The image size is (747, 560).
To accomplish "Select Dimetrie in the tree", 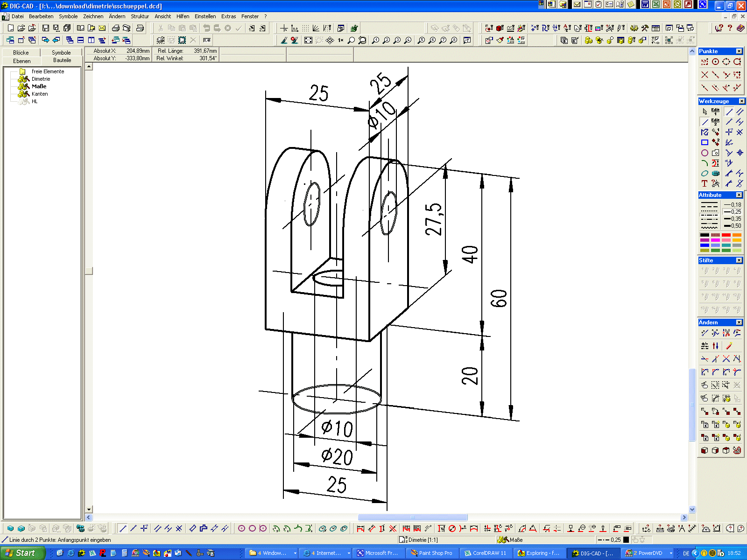I will pos(41,79).
